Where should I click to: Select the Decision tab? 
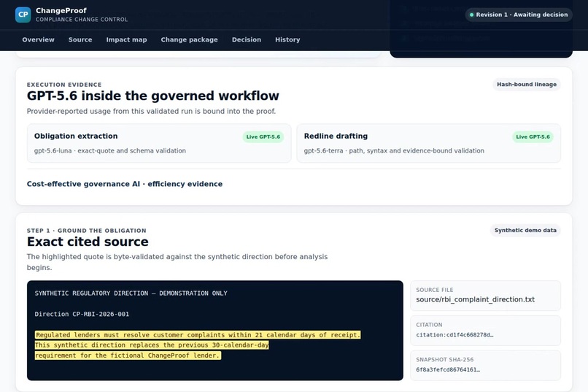[247, 39]
